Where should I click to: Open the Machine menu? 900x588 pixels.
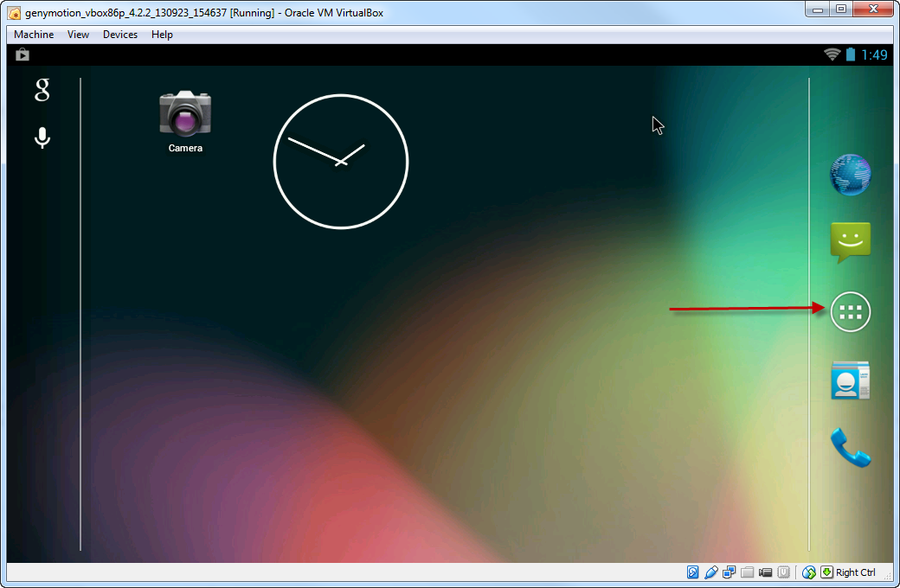pyautogui.click(x=34, y=35)
